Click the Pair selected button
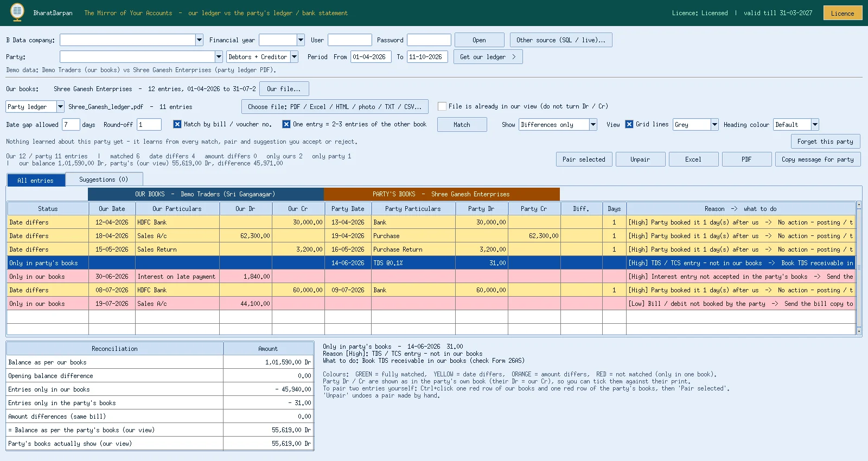This screenshot has height=461, width=868. coord(584,159)
